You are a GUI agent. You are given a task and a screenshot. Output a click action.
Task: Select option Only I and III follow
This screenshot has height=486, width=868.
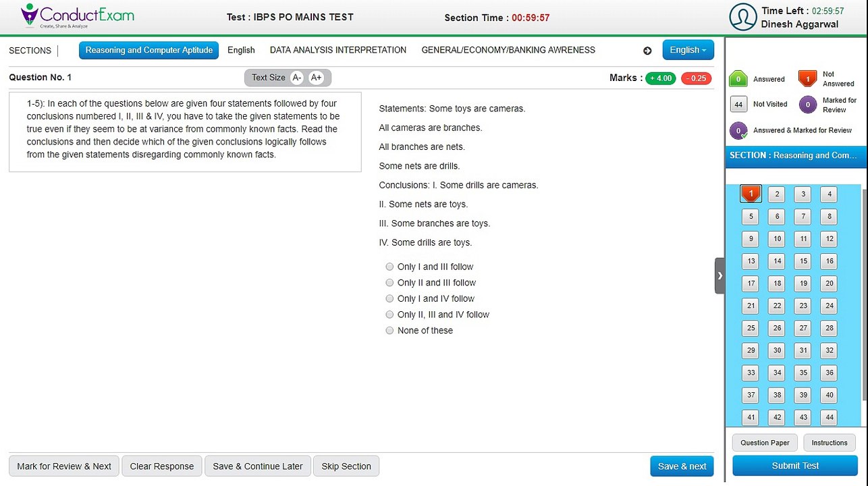pos(389,267)
